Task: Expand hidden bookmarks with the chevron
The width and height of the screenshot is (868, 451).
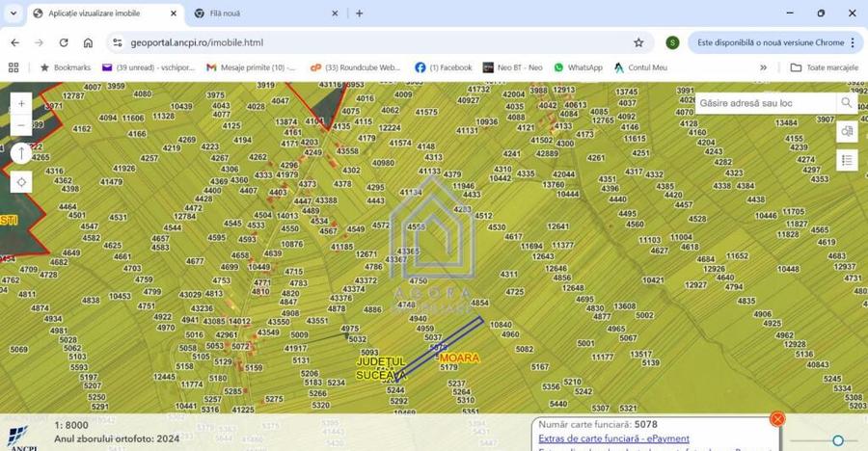Action: point(764,67)
